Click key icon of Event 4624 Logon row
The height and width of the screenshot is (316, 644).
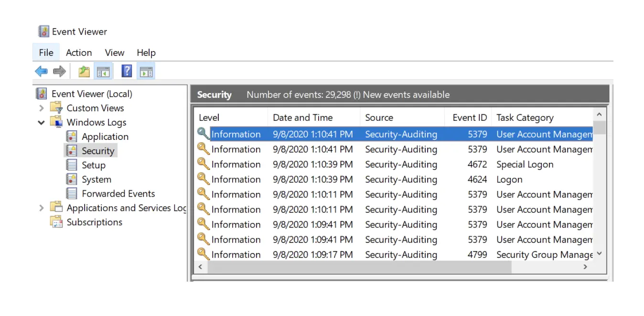click(204, 179)
